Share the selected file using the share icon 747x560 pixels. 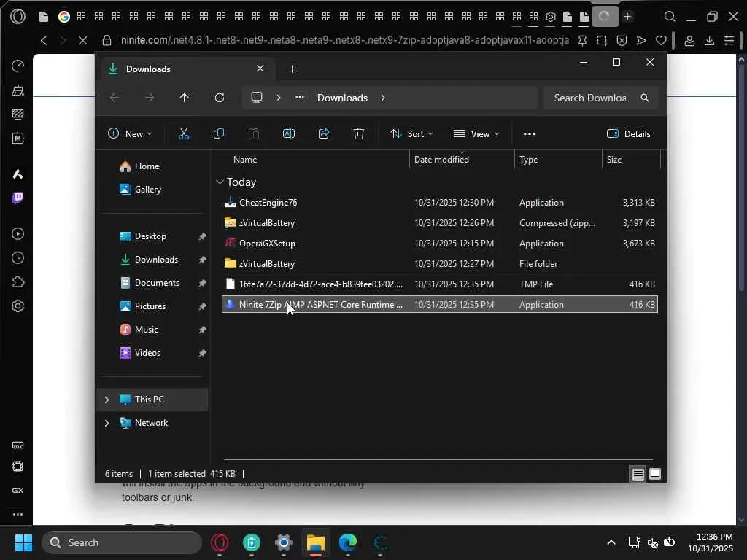pos(324,134)
